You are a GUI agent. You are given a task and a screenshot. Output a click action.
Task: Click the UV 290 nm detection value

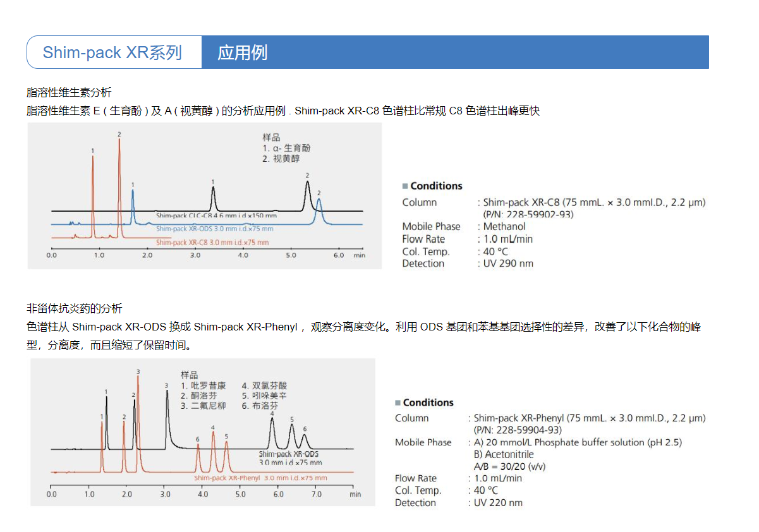(x=508, y=263)
